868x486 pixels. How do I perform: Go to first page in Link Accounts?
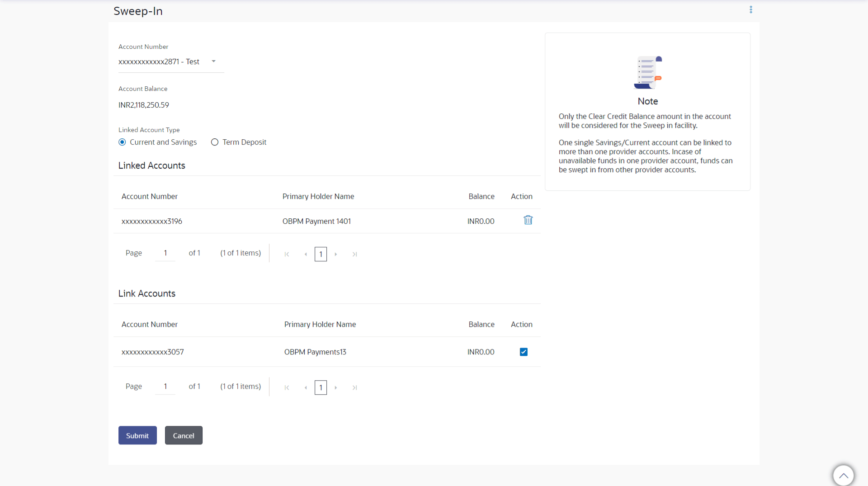(287, 387)
